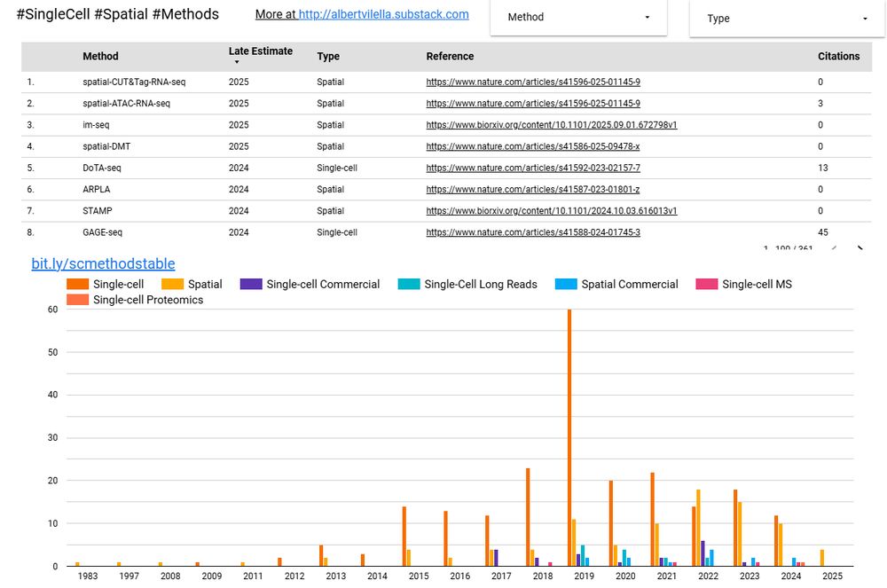Select the STAMP method cell
887x588 pixels.
[x=98, y=211]
